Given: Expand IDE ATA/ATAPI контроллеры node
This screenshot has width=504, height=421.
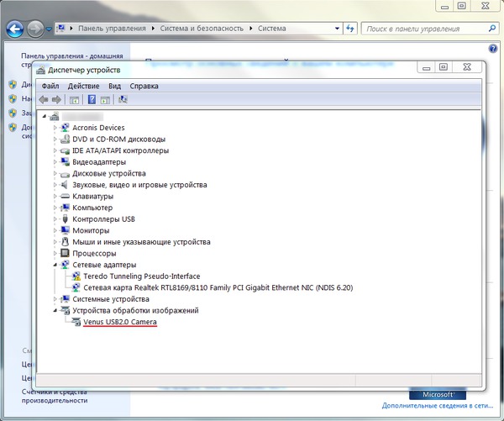Looking at the screenshot, I should pyautogui.click(x=55, y=150).
